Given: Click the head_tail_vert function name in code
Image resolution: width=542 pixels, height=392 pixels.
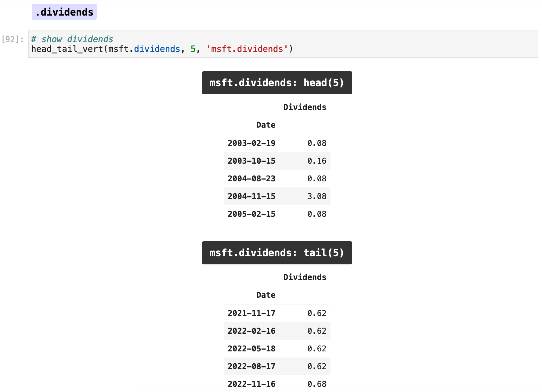Looking at the screenshot, I should [x=67, y=49].
